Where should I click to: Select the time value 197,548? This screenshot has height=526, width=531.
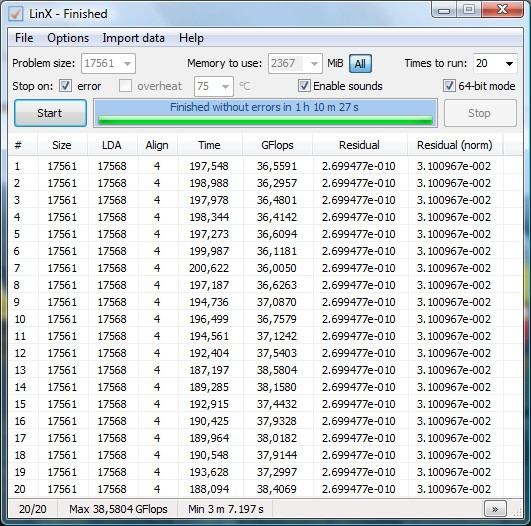point(209,166)
